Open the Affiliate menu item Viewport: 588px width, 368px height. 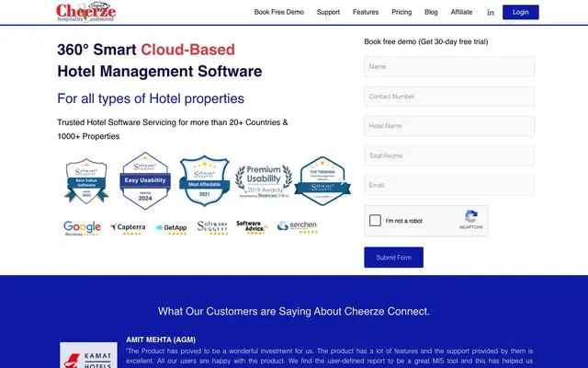(x=461, y=12)
